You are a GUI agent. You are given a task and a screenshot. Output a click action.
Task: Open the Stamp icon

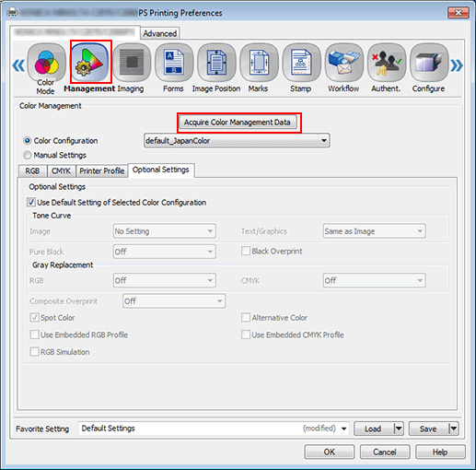click(301, 63)
